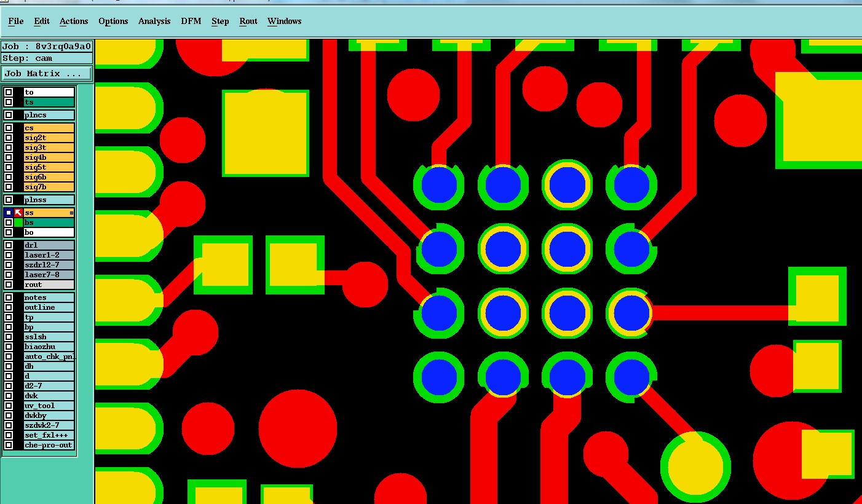
Task: Toggle the sig2t layer checkbox
Action: click(9, 138)
